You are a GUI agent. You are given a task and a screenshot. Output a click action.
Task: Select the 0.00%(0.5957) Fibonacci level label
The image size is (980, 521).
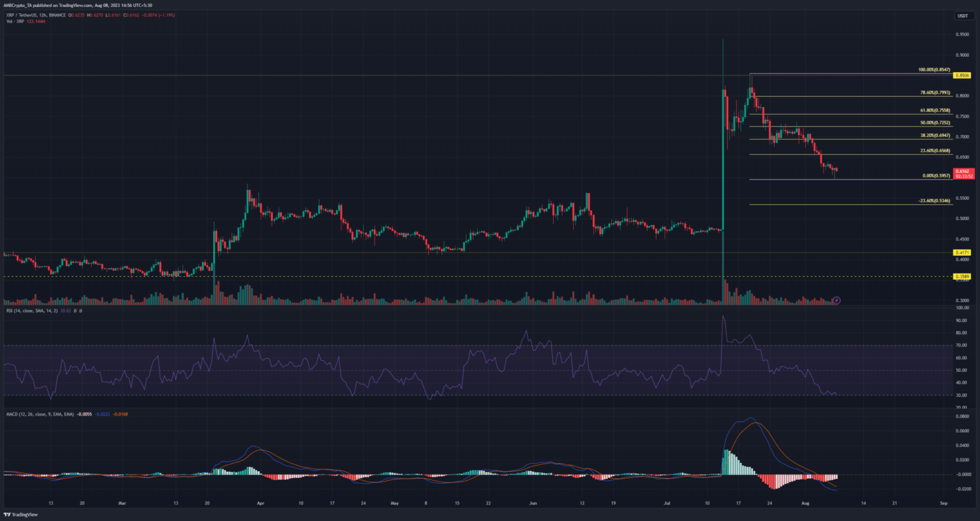(936, 175)
